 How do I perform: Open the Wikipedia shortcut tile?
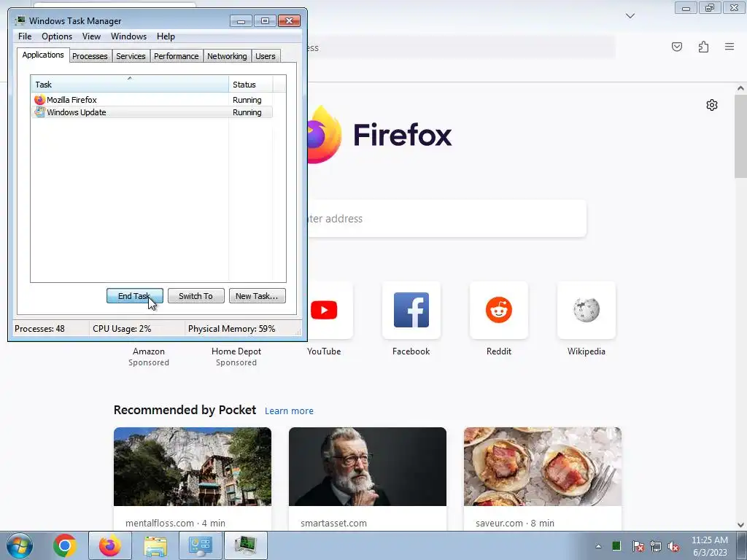click(587, 311)
